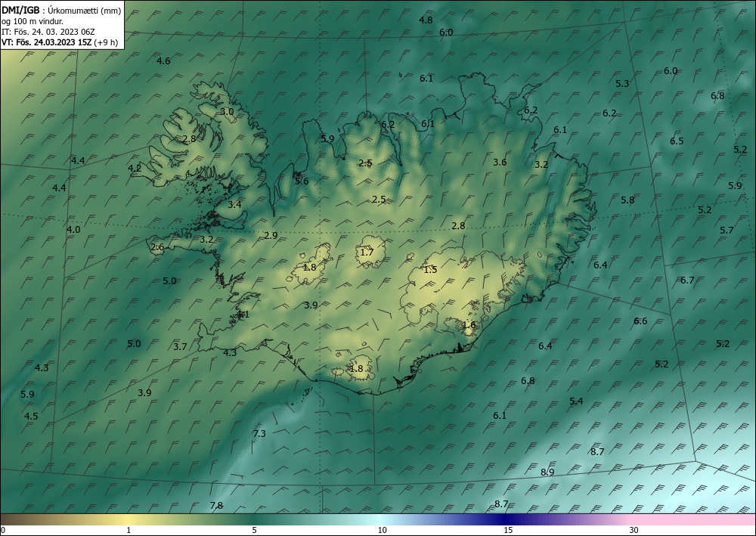Pick the pale yellow color band above 1
This screenshot has height=536, width=756.
129,519
